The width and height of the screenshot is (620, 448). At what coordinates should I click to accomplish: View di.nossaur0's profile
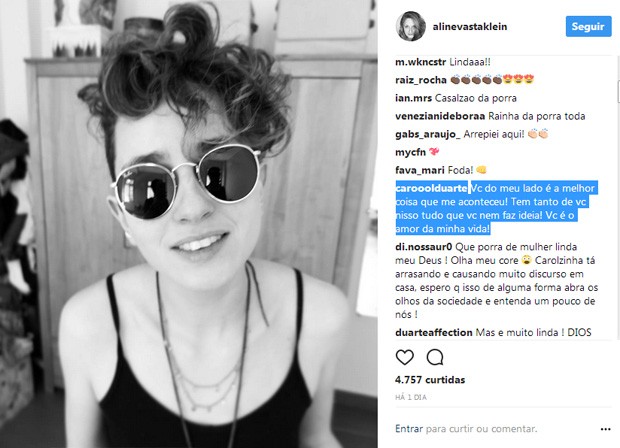pos(423,247)
